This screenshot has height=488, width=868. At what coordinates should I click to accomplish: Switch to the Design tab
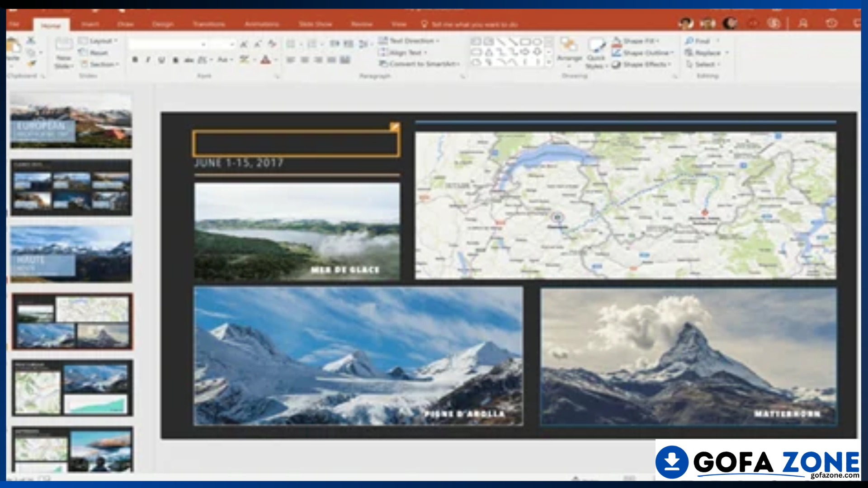(163, 24)
